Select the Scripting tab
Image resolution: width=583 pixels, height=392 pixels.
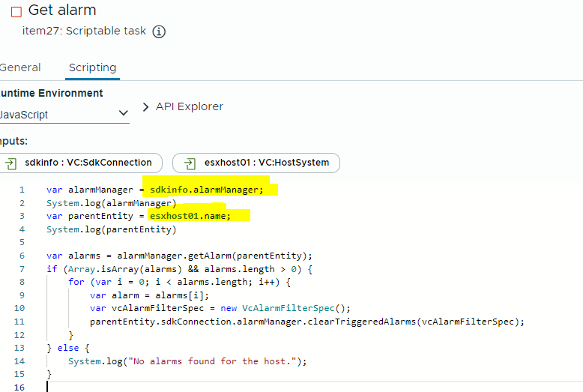(93, 67)
